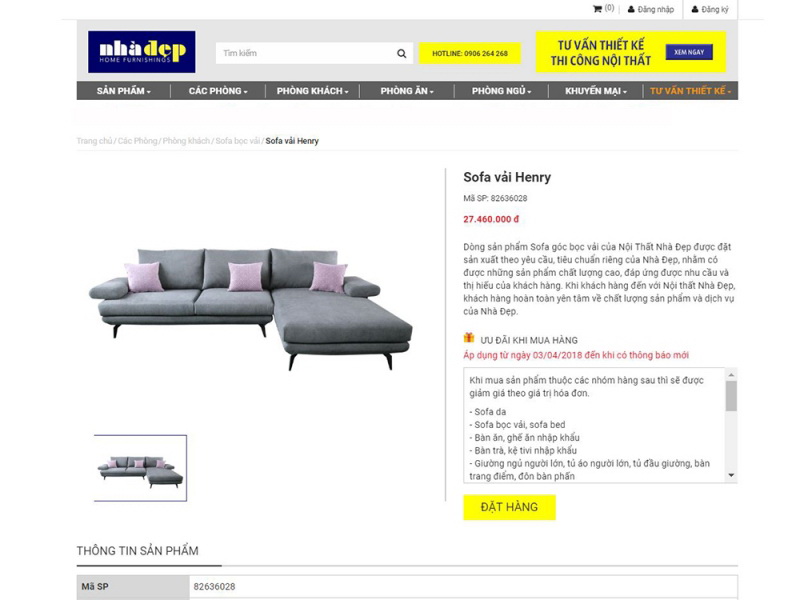800x600 pixels.
Task: Expand the PHÒNG KHÁCH dropdown menu
Action: 312,91
